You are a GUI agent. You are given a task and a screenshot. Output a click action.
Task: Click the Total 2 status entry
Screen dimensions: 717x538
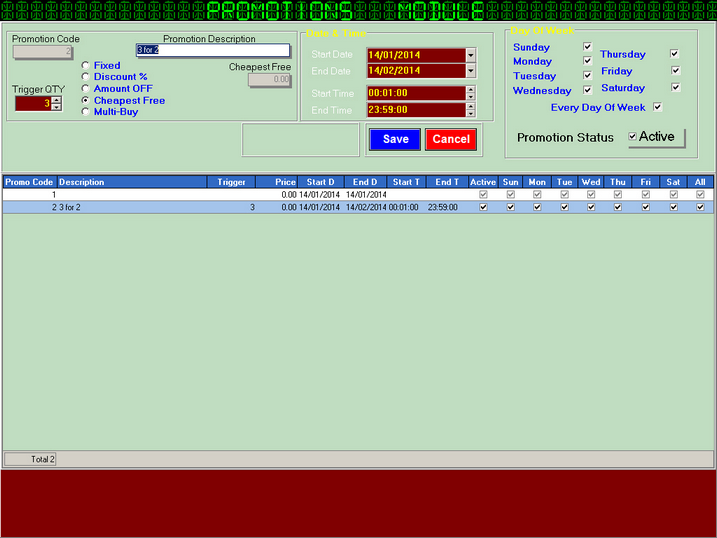(x=30, y=459)
